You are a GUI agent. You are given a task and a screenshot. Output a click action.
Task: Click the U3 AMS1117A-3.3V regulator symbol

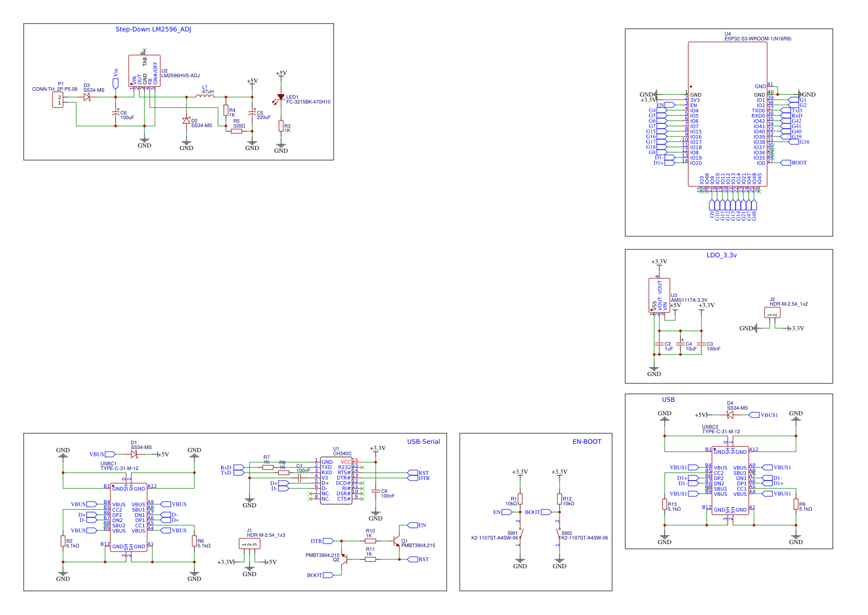(659, 296)
